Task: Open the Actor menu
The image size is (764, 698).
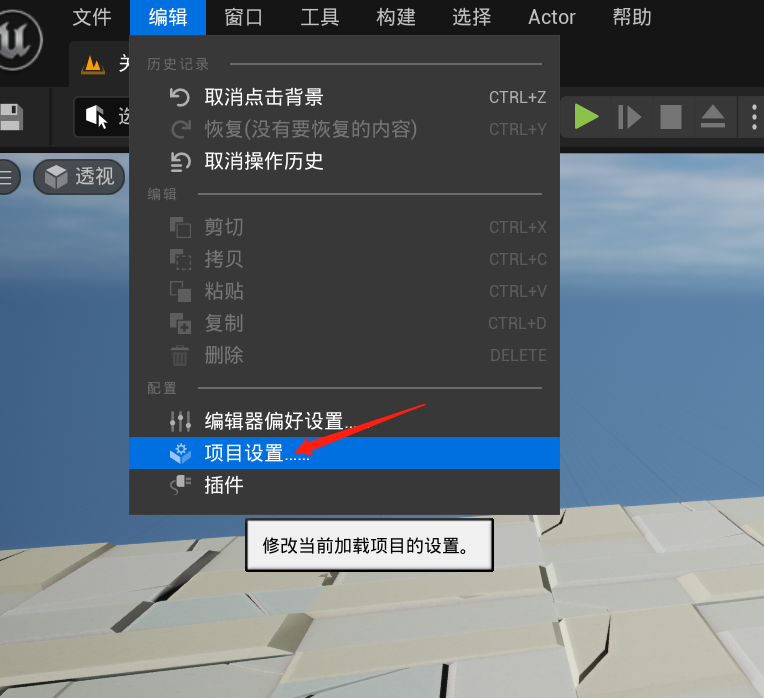Action: click(x=552, y=18)
